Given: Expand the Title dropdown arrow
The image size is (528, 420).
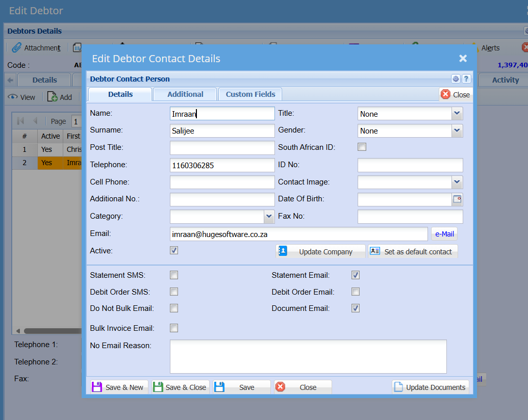Looking at the screenshot, I should tap(457, 114).
